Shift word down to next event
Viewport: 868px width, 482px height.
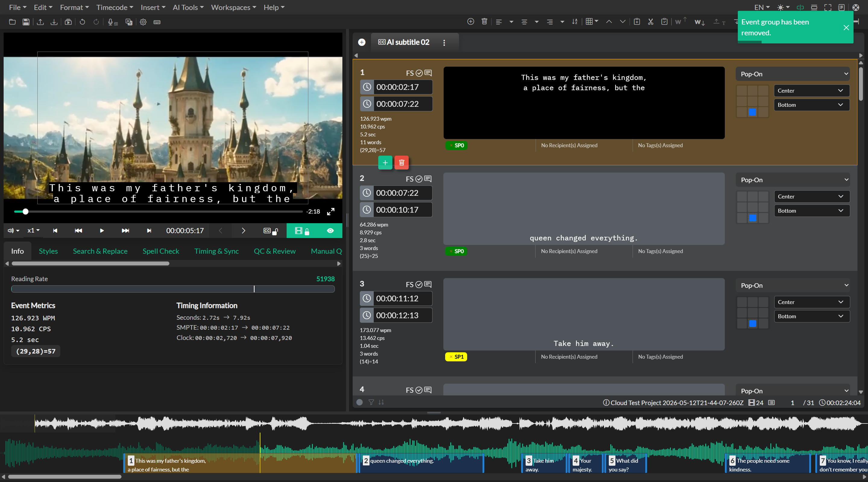pyautogui.click(x=700, y=22)
